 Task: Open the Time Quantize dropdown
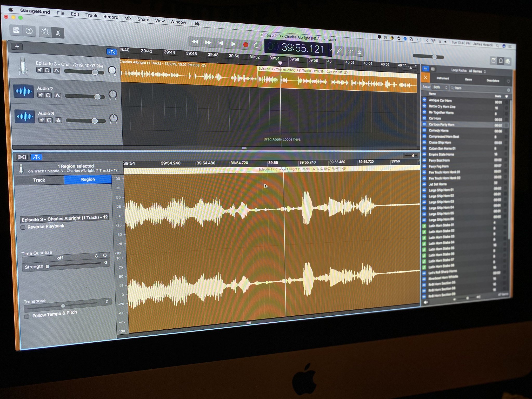point(61,258)
